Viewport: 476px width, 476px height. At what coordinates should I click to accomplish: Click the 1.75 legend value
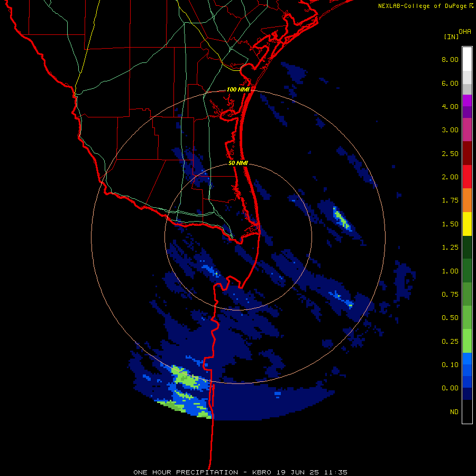point(450,200)
